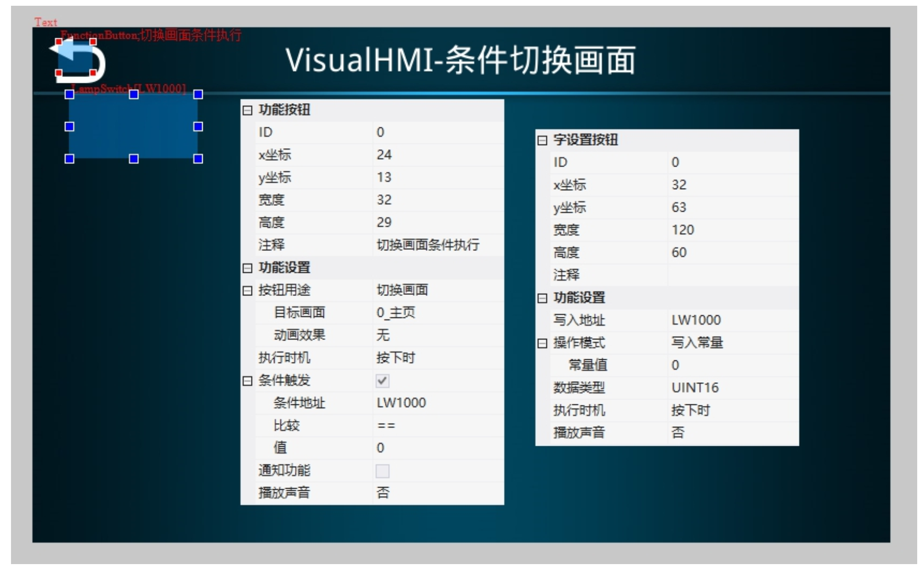Click the 写入地址 value LW1000
Screen dimensions: 924x573
696,320
